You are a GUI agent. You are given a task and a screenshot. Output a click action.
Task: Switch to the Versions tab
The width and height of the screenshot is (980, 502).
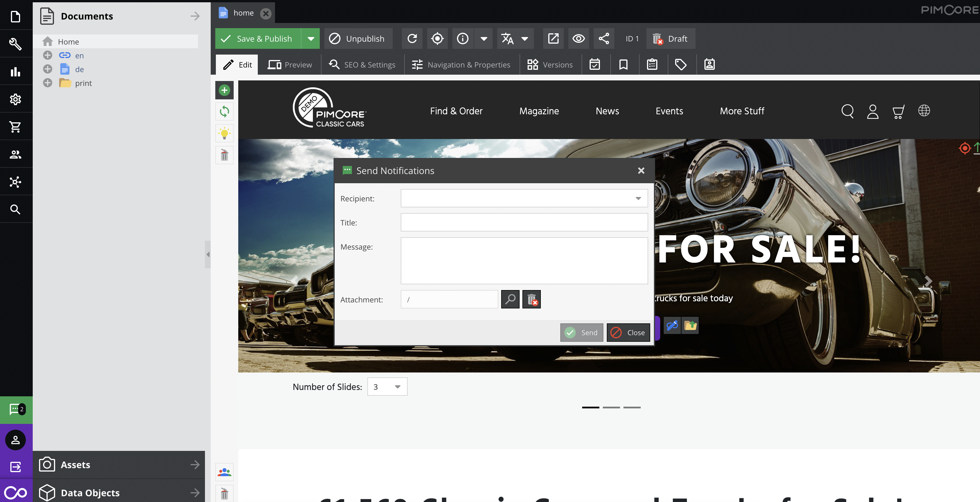[550, 65]
